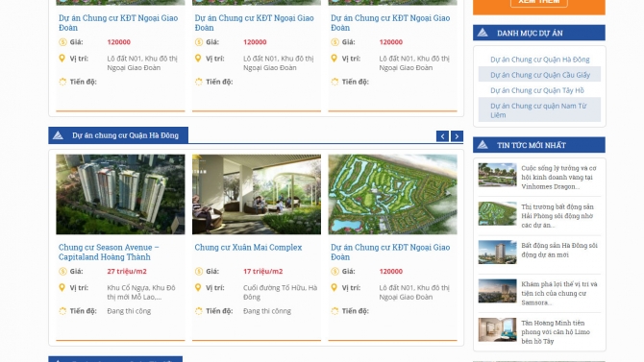Open Season Avenue towers thumbnail image
The image size is (644, 362).
coord(120,195)
